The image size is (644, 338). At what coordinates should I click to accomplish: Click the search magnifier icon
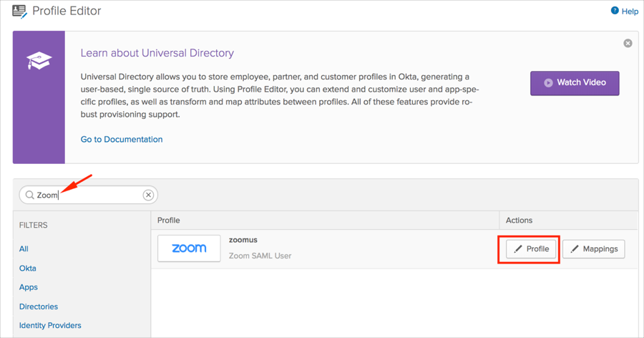[29, 195]
